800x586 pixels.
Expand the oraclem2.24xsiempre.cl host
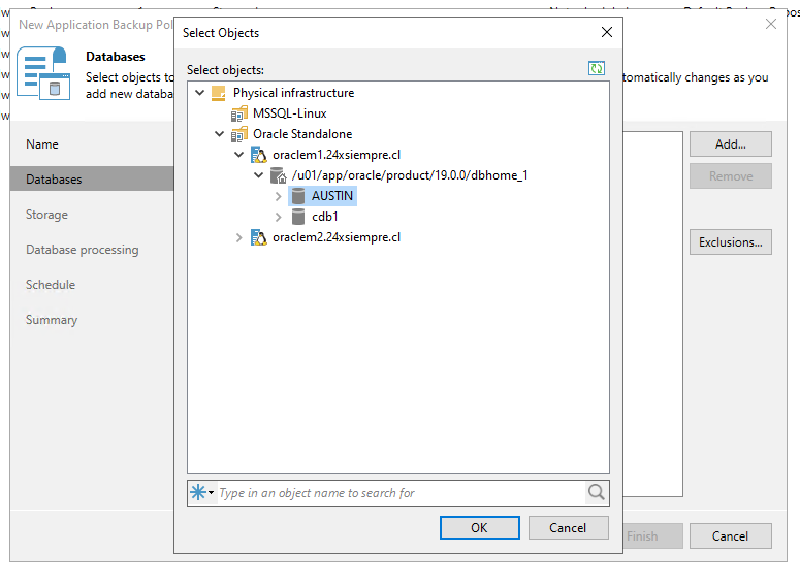pos(239,238)
